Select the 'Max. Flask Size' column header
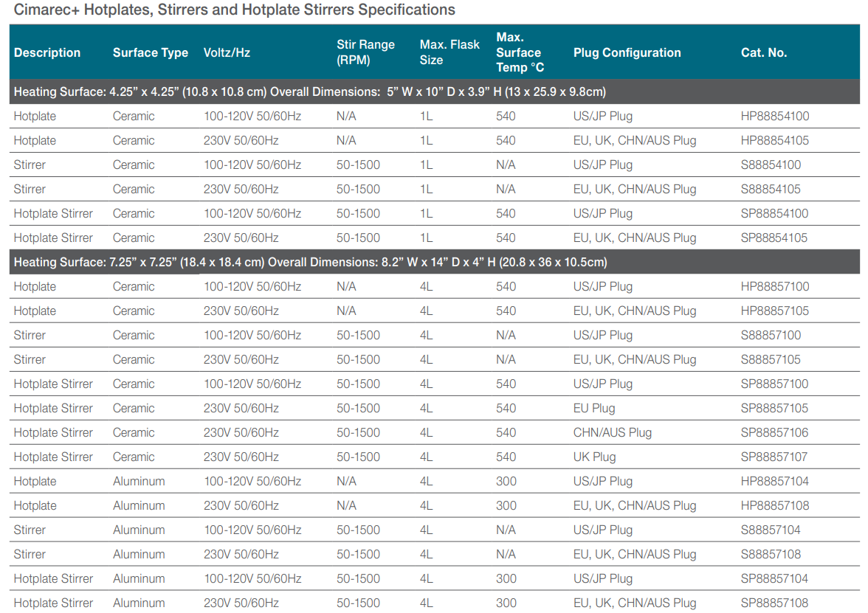This screenshot has height=613, width=868. pos(449,52)
